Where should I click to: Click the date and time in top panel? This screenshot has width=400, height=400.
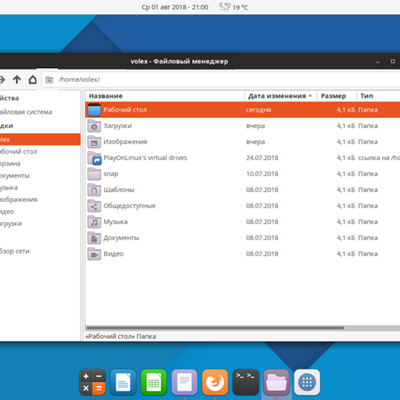click(175, 7)
